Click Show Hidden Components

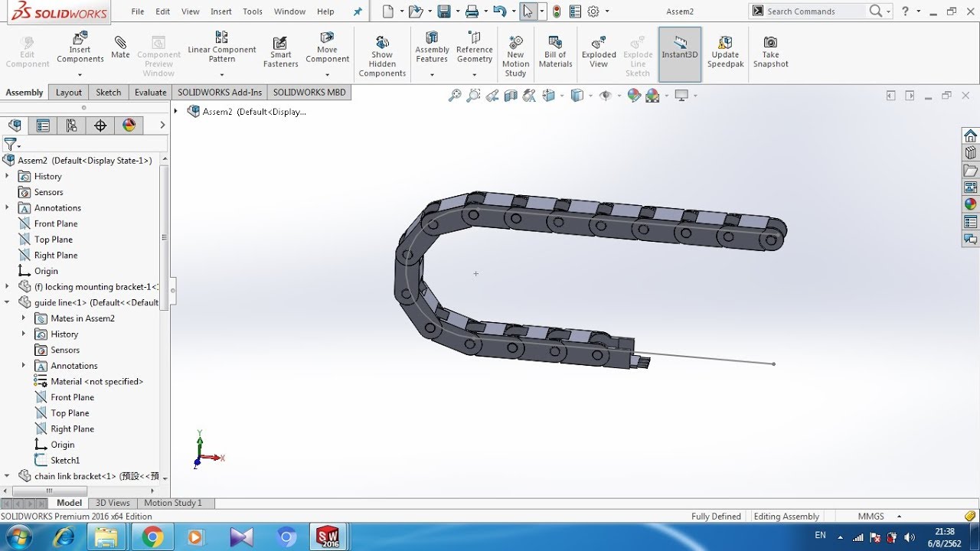382,56
